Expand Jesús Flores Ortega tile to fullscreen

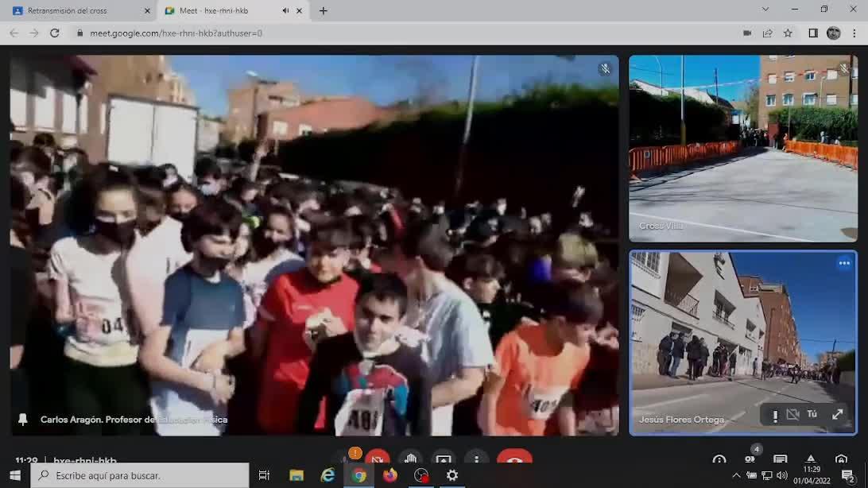coord(837,414)
